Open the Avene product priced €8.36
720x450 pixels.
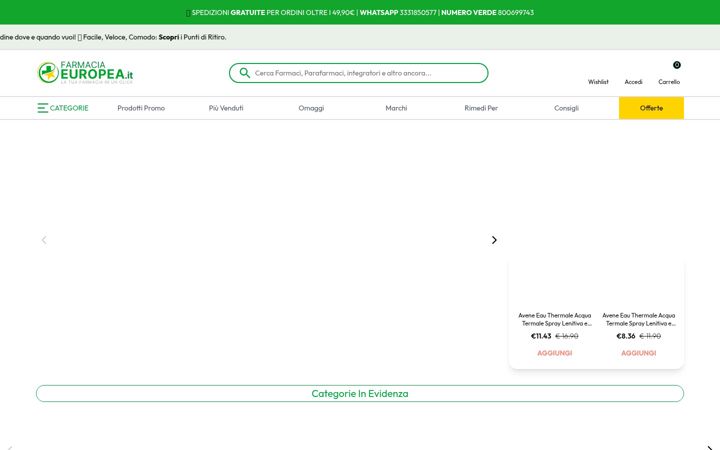click(x=639, y=319)
